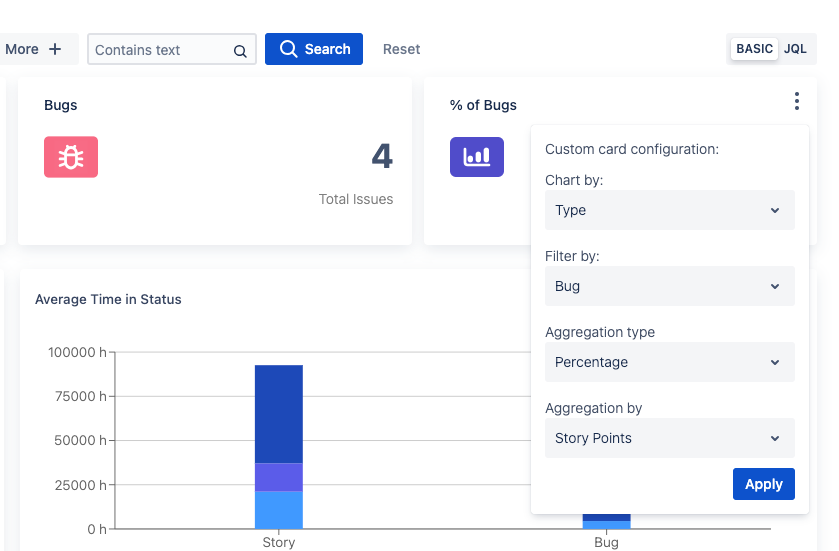Reset the search filters
The image size is (839, 551).
[x=401, y=49]
